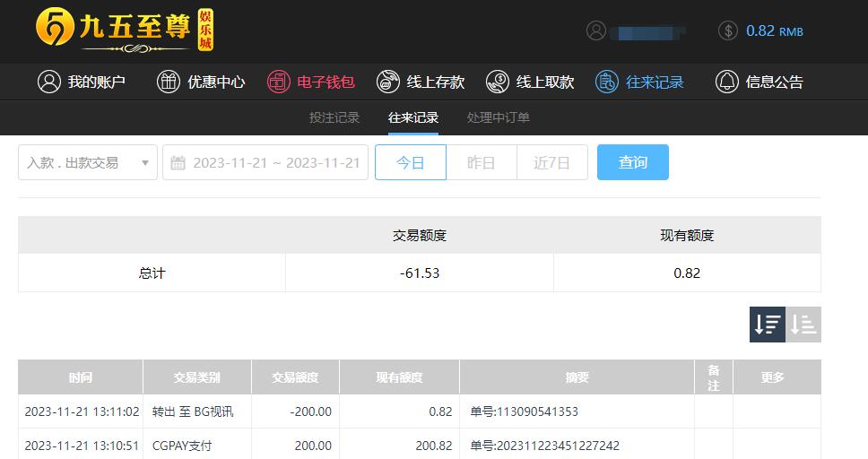Expand the 入款.出款交易 type dropdown
The height and width of the screenshot is (459, 868).
[88, 162]
